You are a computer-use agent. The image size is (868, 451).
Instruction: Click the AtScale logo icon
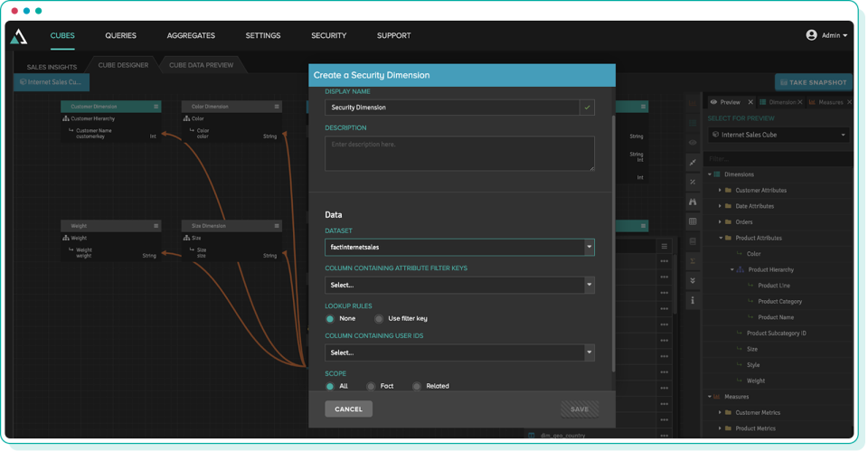pyautogui.click(x=19, y=36)
